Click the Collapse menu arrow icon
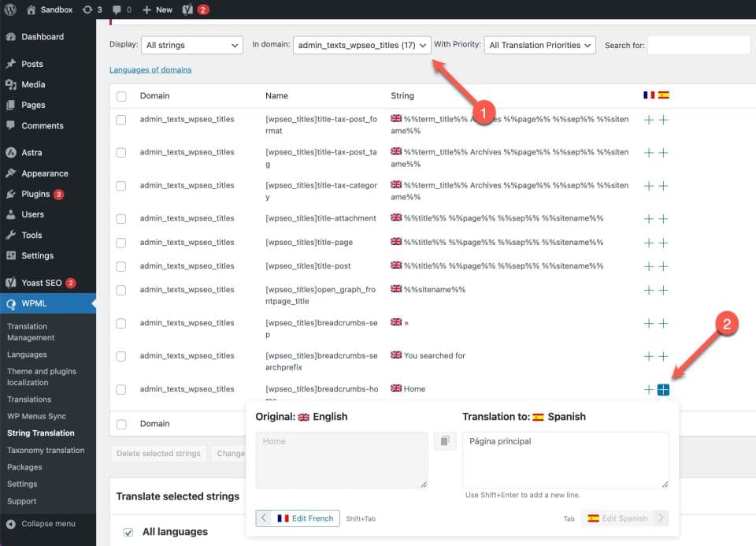This screenshot has width=756, height=546. pyautogui.click(x=11, y=524)
